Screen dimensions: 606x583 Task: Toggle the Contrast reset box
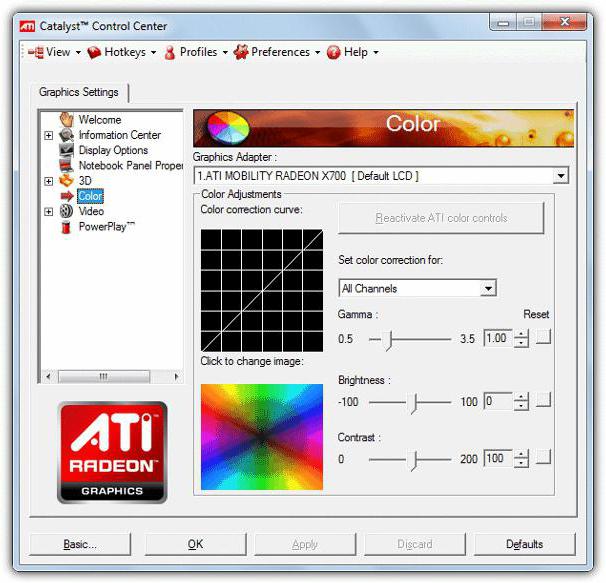[543, 458]
